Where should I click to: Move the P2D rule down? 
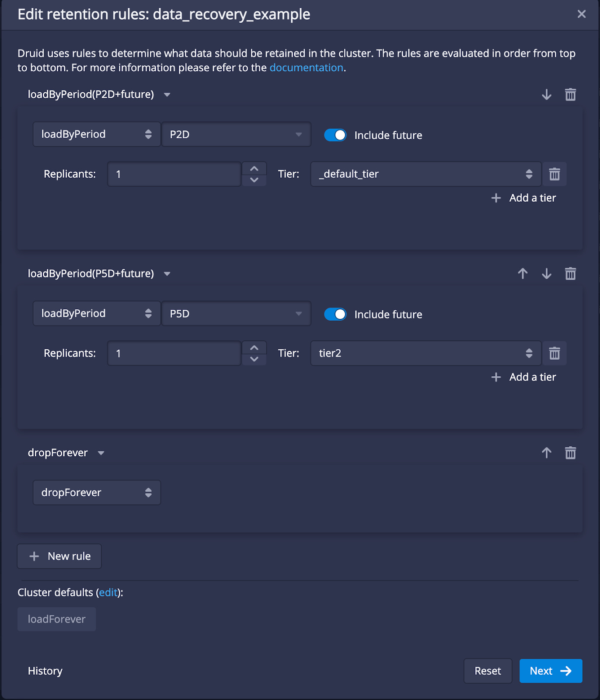(546, 94)
